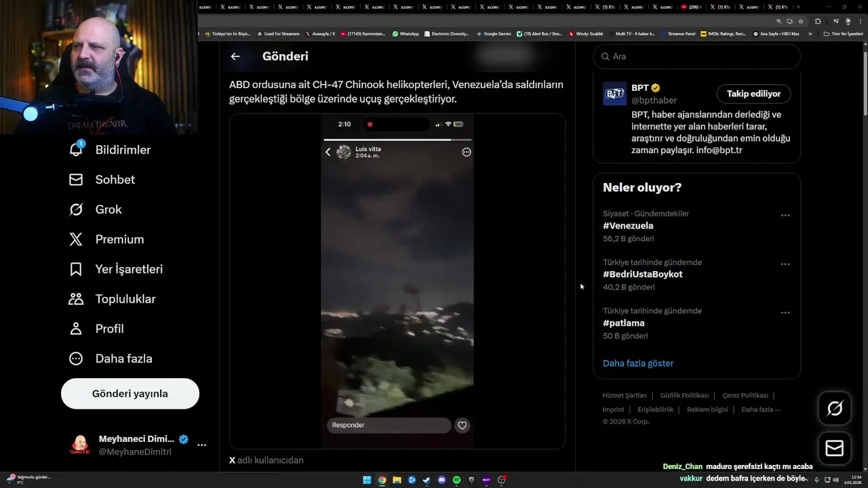868x488 pixels.
Task: Click back chevron inside the story video
Action: (328, 152)
